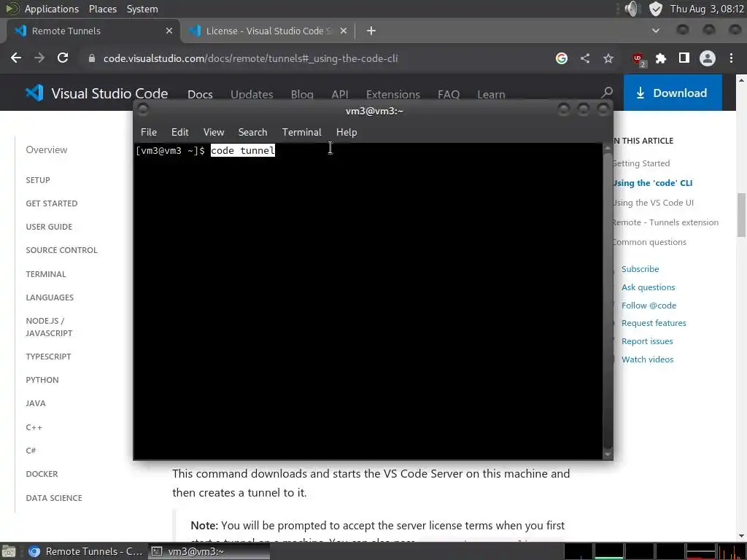The image size is (747, 560).
Task: Click the blue Download button
Action: [x=673, y=93]
